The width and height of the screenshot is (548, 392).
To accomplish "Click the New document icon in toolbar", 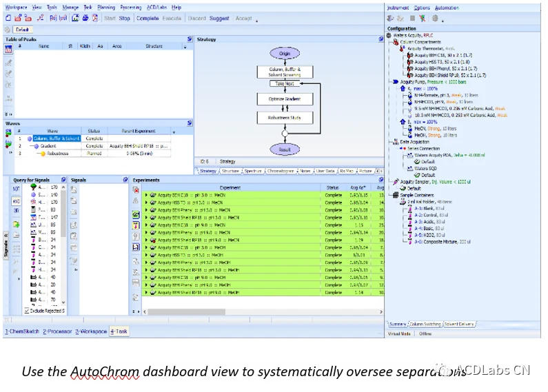I will [x=8, y=18].
